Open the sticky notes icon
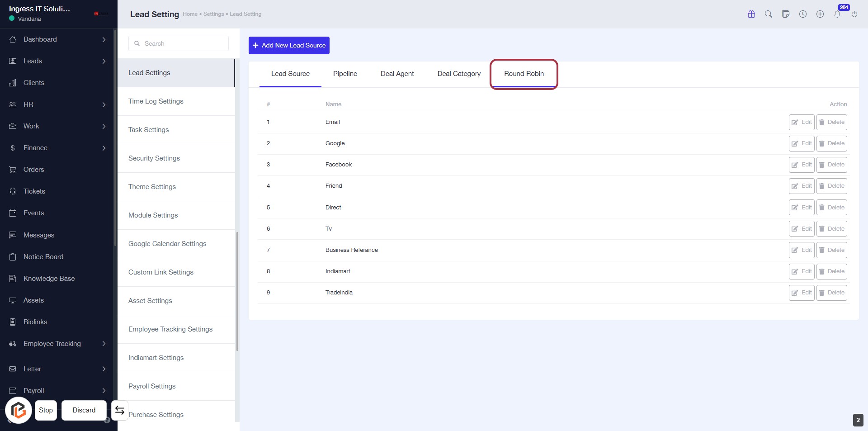This screenshot has height=431, width=868. [786, 14]
